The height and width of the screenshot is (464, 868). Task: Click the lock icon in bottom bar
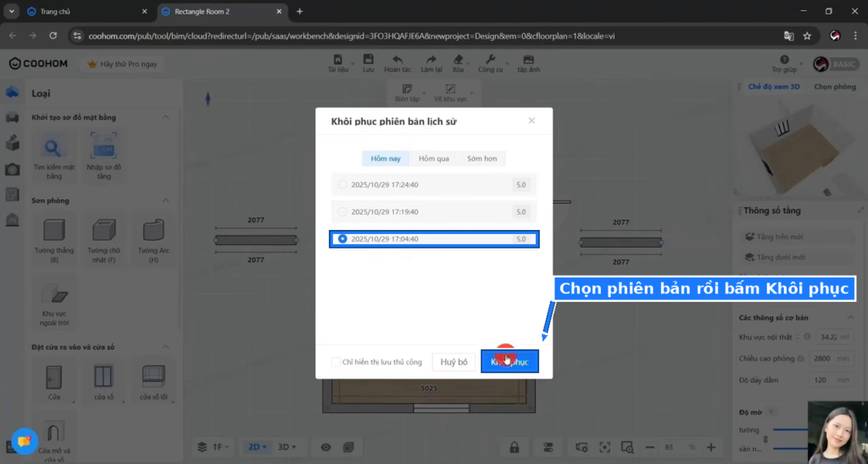click(515, 447)
